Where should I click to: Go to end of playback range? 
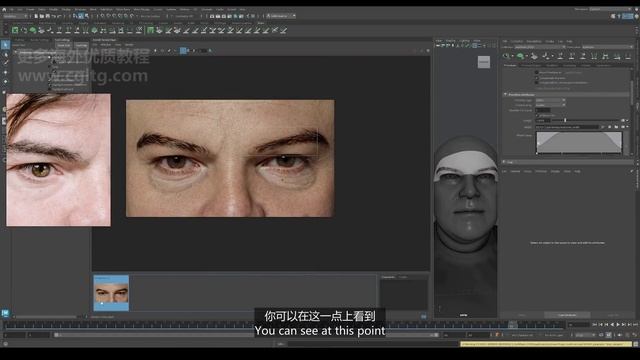click(636, 324)
